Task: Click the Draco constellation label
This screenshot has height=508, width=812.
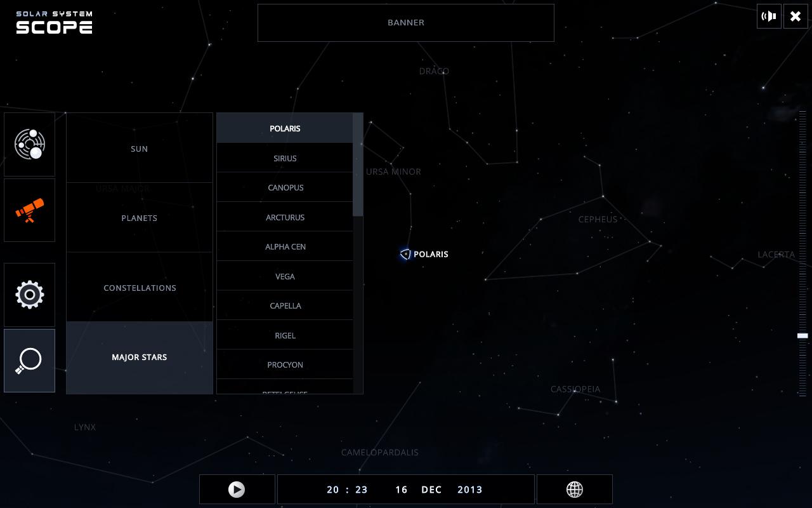Action: click(434, 71)
